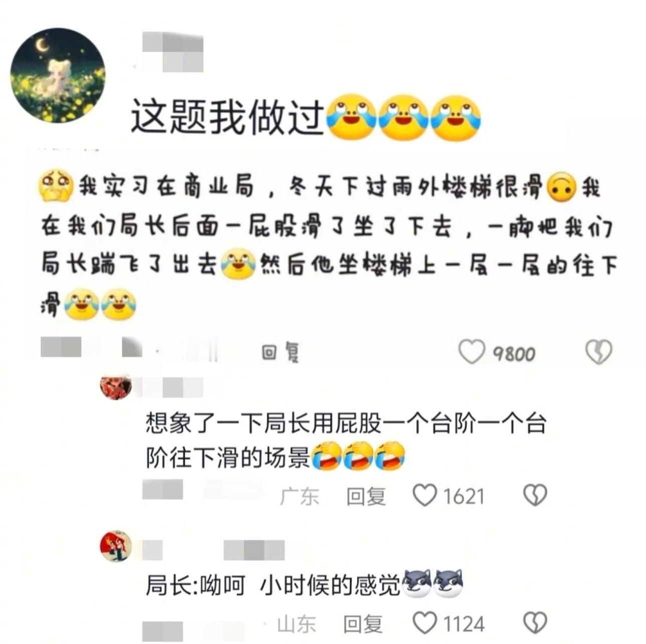Tap the 山东 location label
This screenshot has height=644, width=646.
(296, 623)
